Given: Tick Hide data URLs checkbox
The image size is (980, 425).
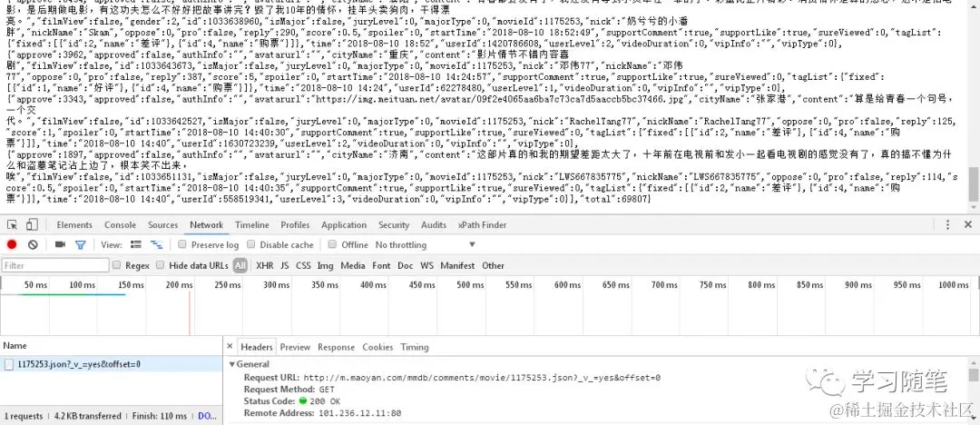Looking at the screenshot, I should [x=160, y=265].
